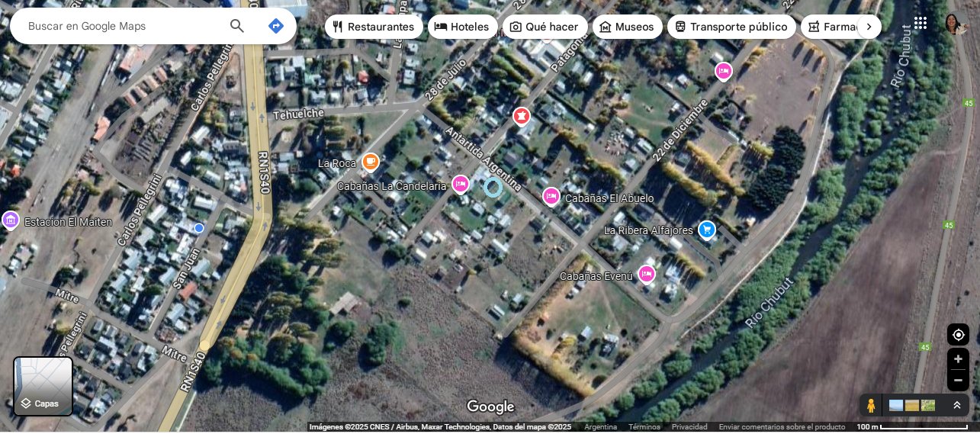Show your location with the target icon

[959, 335]
